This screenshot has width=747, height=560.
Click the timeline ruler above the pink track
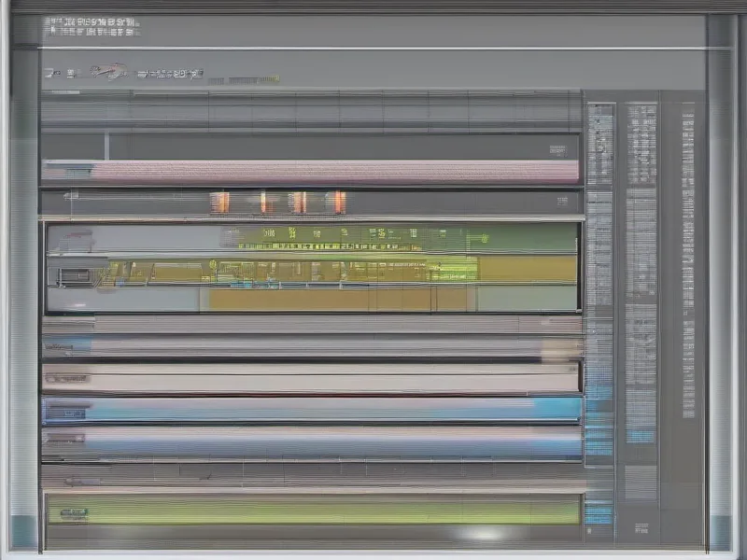308,114
